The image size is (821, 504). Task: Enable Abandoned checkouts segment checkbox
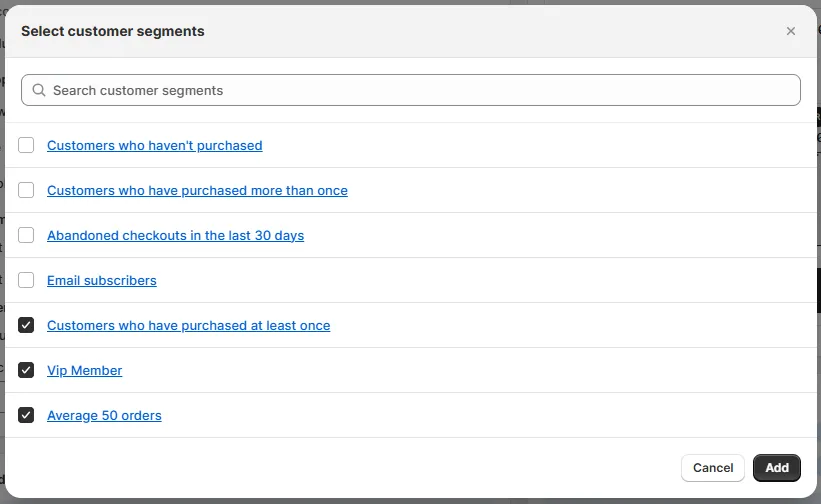26,235
